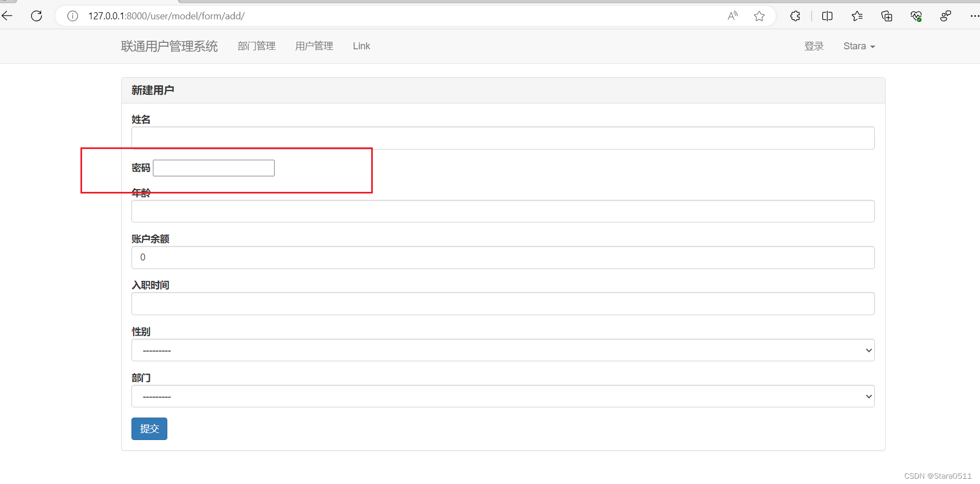Click the address bar URL
This screenshot has width=980, height=484.
[x=166, y=16]
